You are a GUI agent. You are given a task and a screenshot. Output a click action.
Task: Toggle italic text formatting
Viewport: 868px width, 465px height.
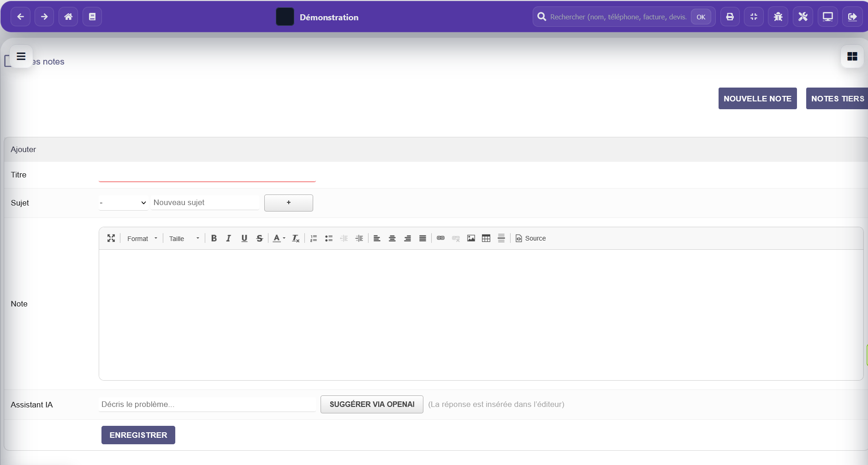click(229, 238)
